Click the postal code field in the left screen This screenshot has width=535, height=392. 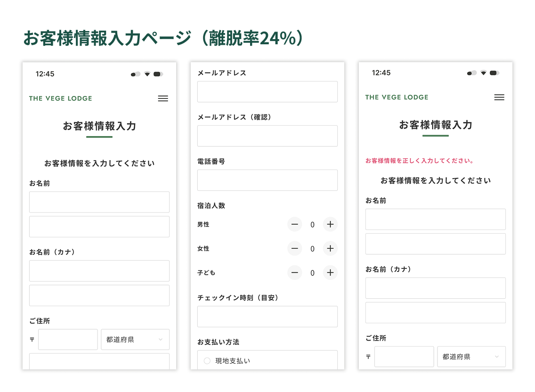[68, 339]
